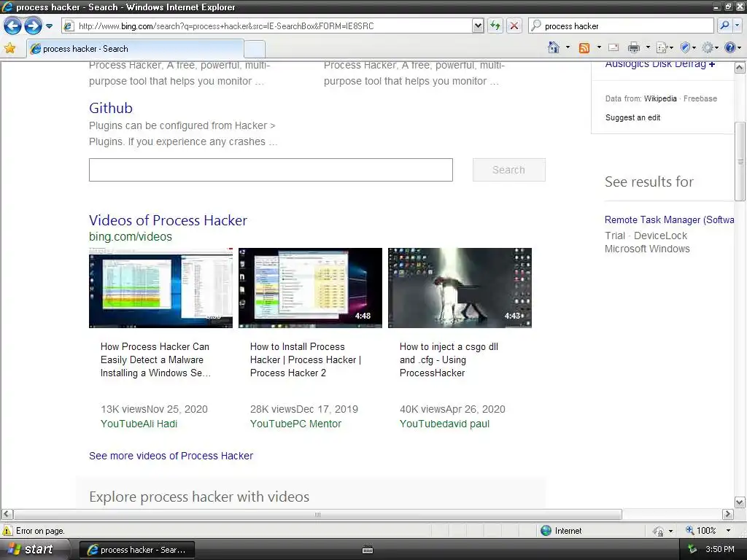Open 'Remote Task Manager (Softwa' link
Screen dimensions: 747x560
[x=670, y=220]
